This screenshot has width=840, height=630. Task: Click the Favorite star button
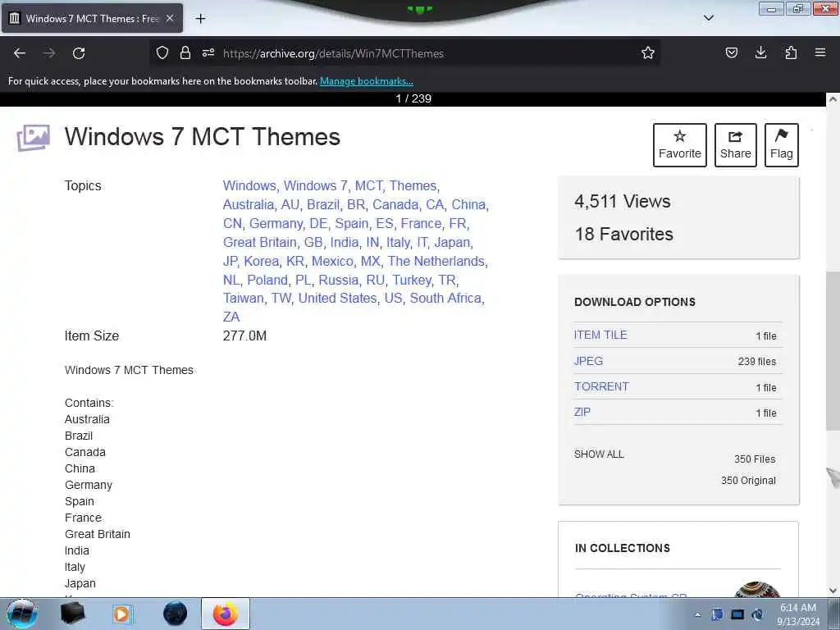point(680,145)
